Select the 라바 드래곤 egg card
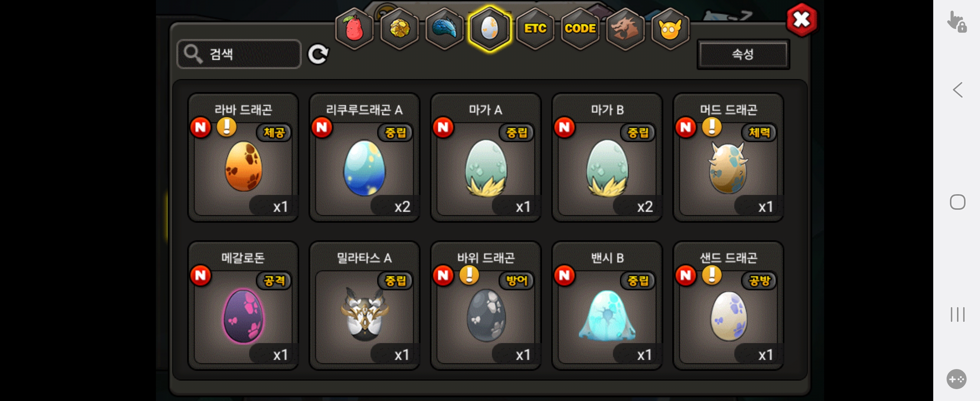Image resolution: width=980 pixels, height=401 pixels. pyautogui.click(x=243, y=157)
